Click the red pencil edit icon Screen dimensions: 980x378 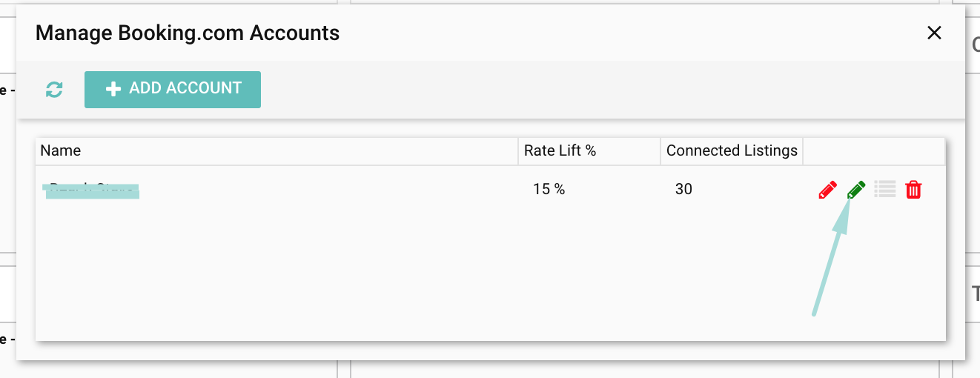(x=827, y=190)
